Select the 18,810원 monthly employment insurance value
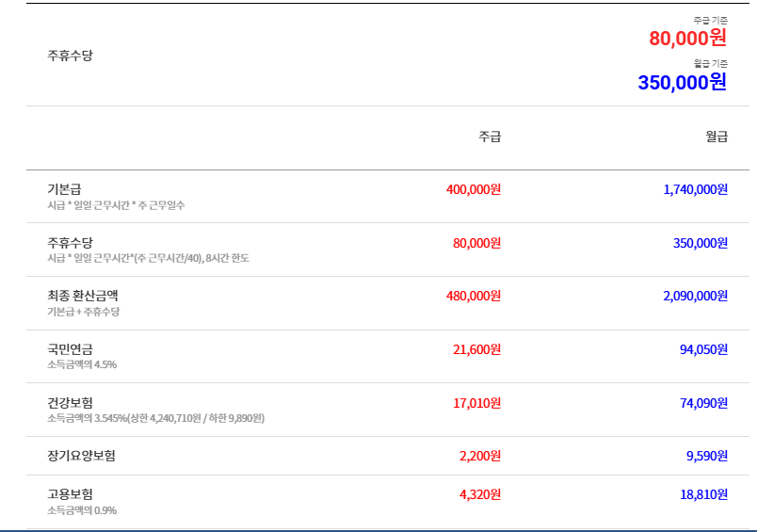 pos(703,494)
